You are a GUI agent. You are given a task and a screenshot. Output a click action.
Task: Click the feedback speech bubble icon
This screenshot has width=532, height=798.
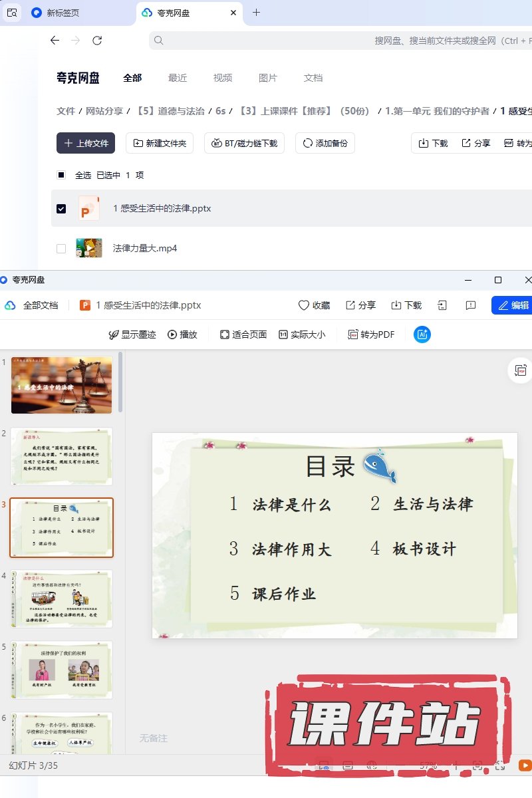[471, 305]
